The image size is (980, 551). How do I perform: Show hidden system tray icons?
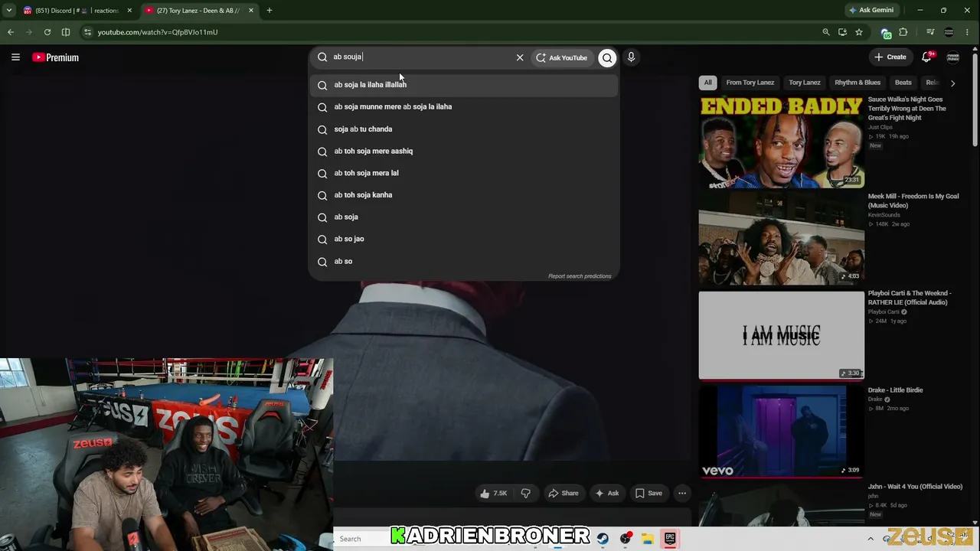point(871,539)
